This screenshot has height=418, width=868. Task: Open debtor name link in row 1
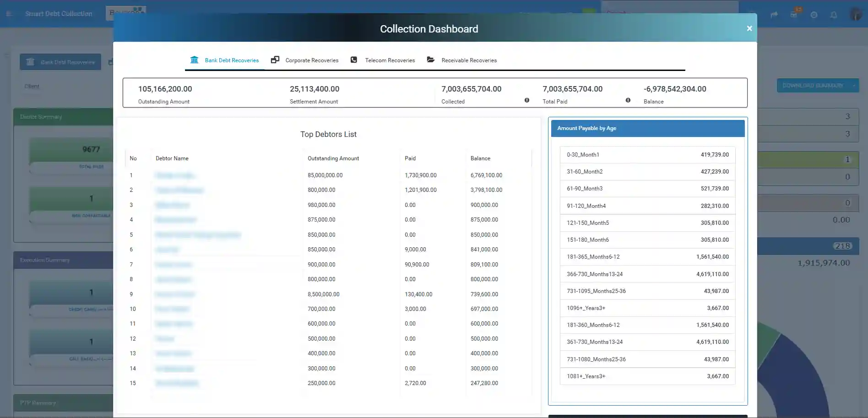click(175, 175)
